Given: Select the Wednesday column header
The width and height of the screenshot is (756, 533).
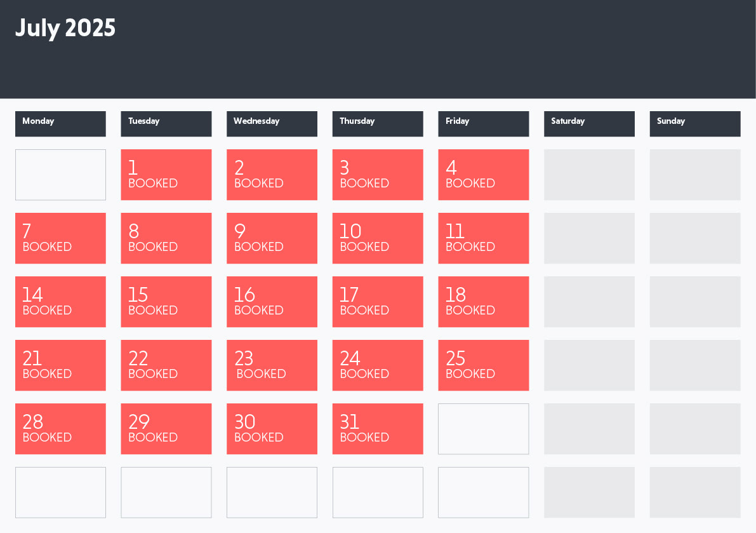Looking at the screenshot, I should (272, 123).
